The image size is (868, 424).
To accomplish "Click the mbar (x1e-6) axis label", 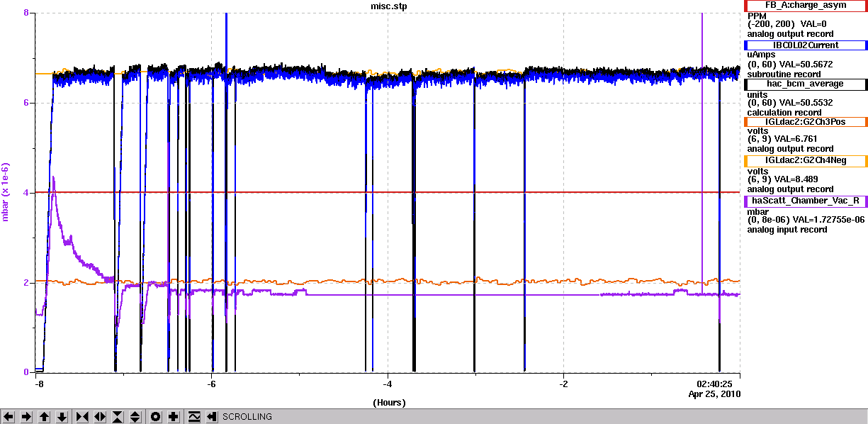I will [6, 193].
